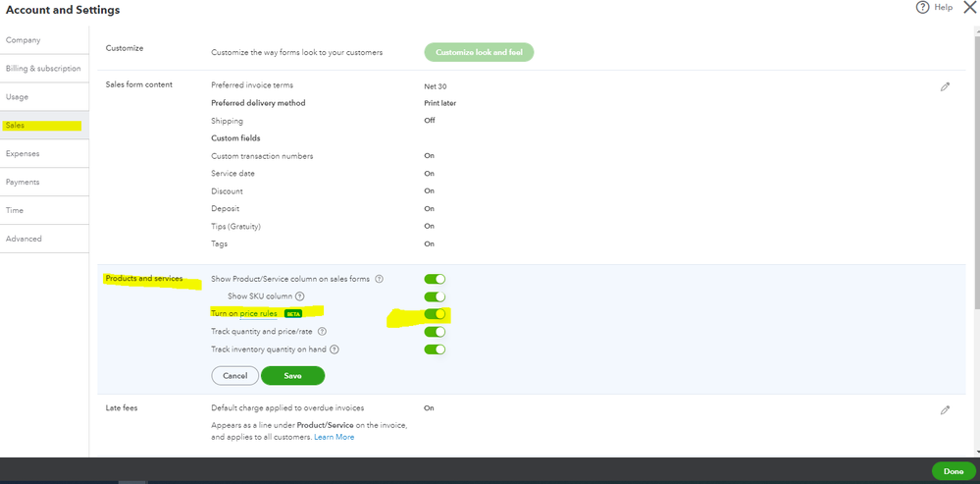Save the Products and services settings
Image resolution: width=980 pixels, height=484 pixels.
click(x=292, y=376)
